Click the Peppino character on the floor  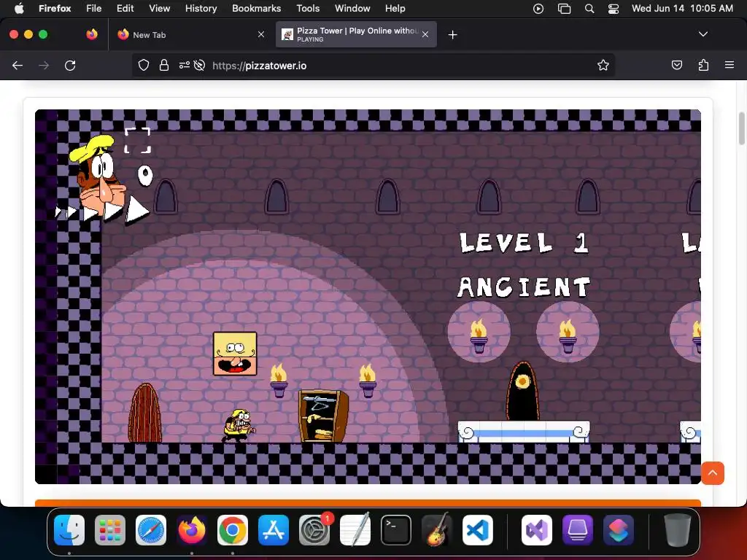coord(239,425)
